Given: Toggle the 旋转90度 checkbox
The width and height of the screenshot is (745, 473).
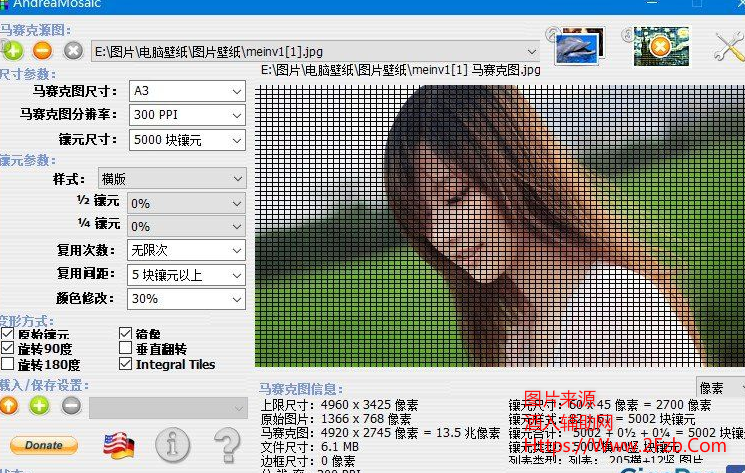Looking at the screenshot, I should point(9,349).
